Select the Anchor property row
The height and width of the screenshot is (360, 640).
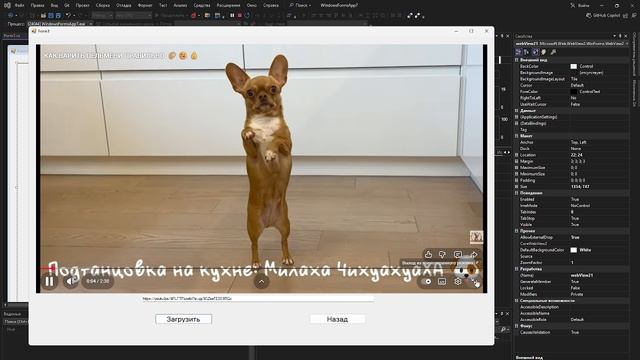(x=572, y=142)
